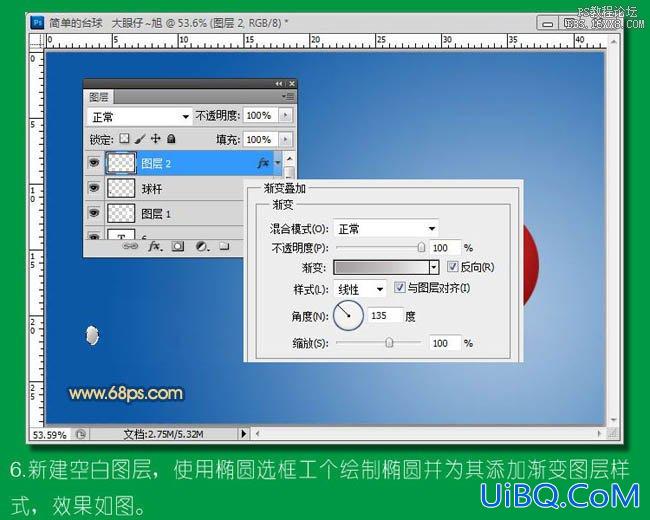This screenshot has height=520, width=650.
Task: Collapse the Layers panel with double-arrow icon
Action: [279, 84]
